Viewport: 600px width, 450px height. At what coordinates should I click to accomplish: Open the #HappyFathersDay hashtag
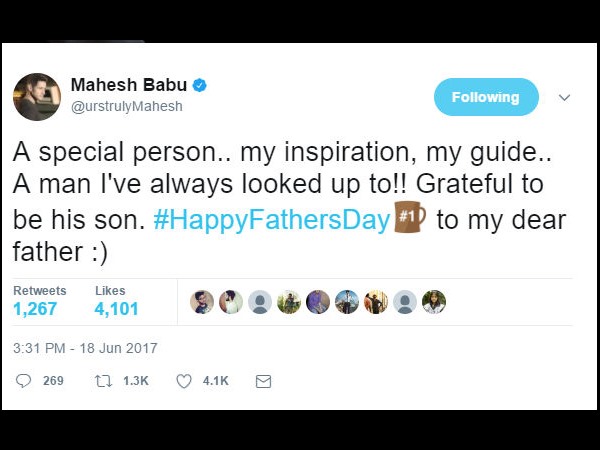[271, 220]
